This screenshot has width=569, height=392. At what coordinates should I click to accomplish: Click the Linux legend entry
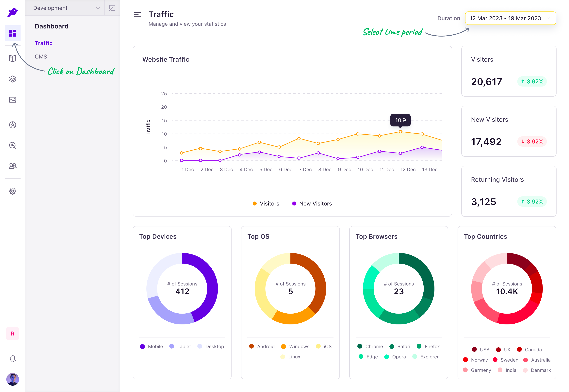[290, 357]
